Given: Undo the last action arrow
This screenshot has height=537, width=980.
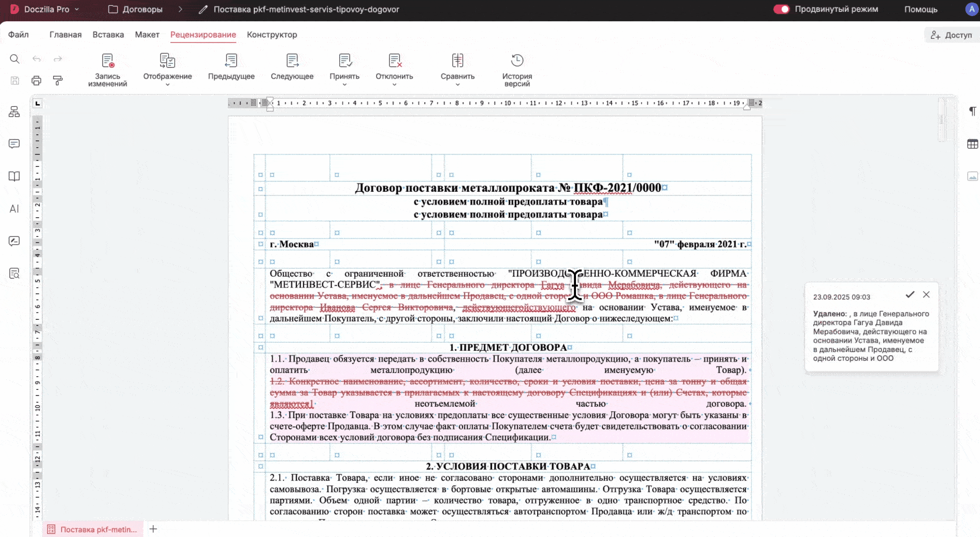Looking at the screenshot, I should coord(36,59).
